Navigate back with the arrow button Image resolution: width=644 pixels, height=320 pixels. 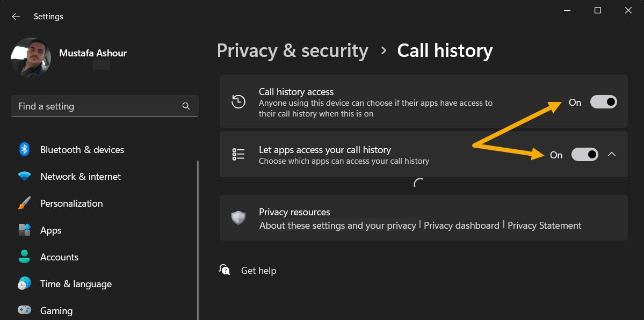coord(16,16)
